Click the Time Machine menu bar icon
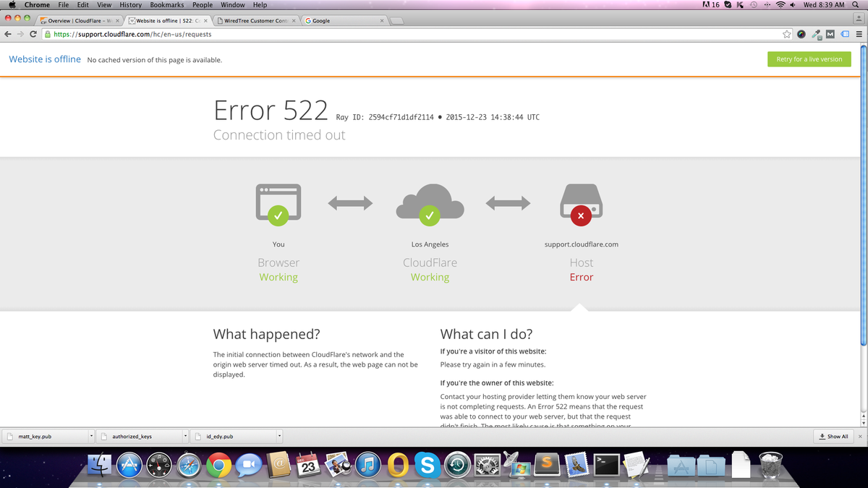This screenshot has height=488, width=868. click(753, 5)
